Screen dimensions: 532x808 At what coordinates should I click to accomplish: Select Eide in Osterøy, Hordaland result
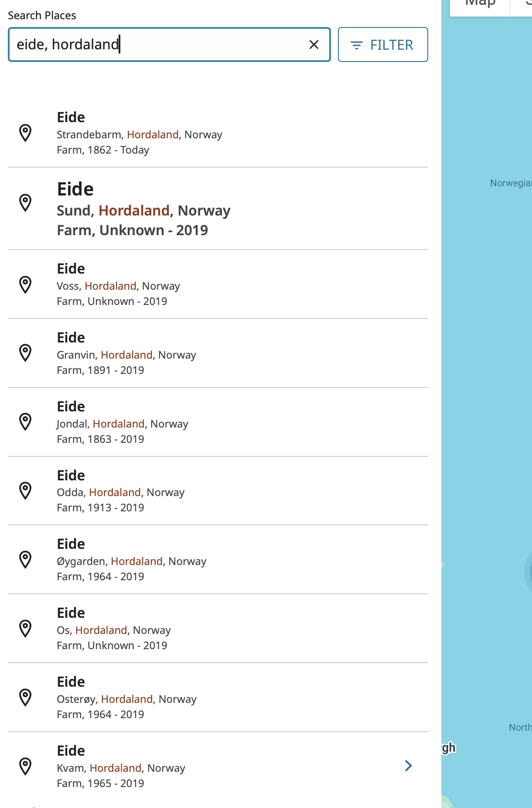coord(218,697)
